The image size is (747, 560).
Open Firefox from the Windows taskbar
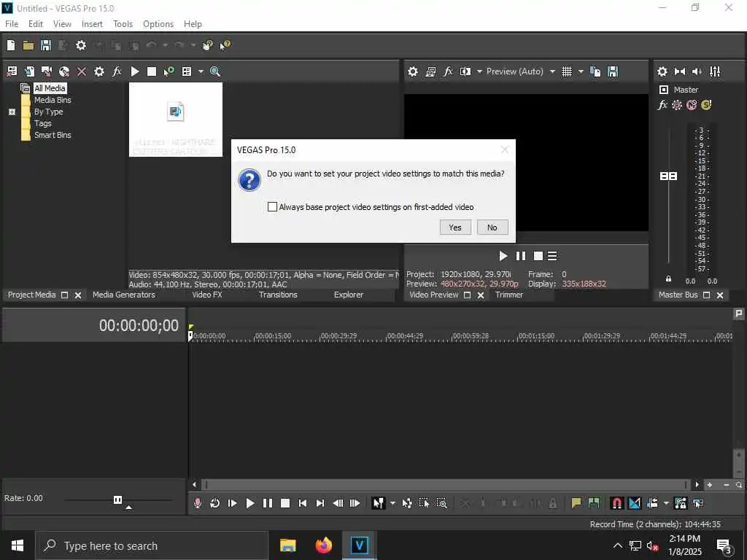324,545
